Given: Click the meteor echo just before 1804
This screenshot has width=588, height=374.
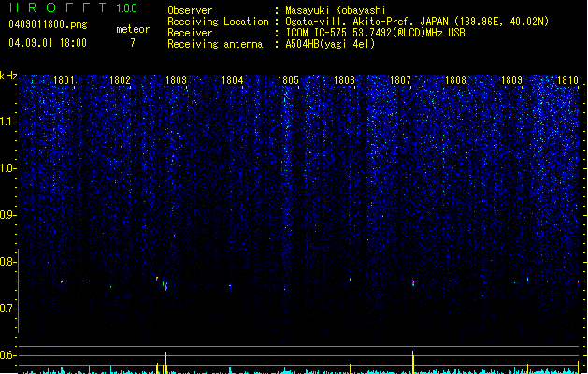Looking at the screenshot, I should point(230,286).
